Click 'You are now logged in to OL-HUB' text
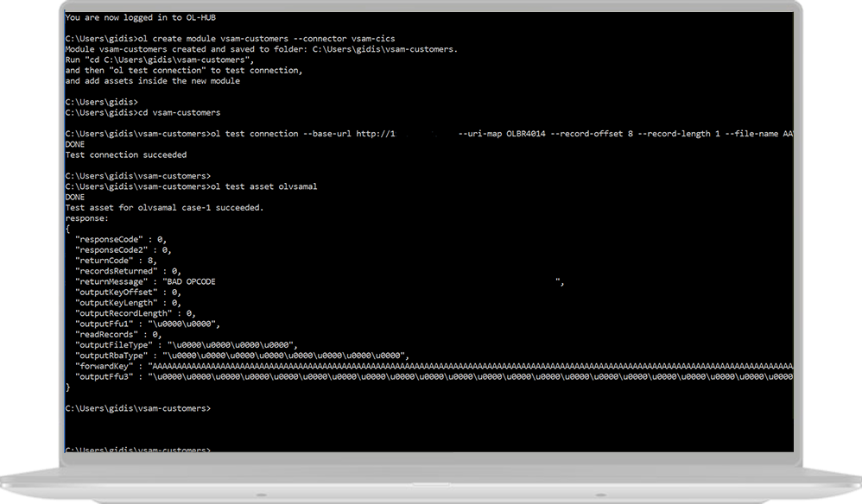Viewport: 862px width, 504px height. point(140,17)
